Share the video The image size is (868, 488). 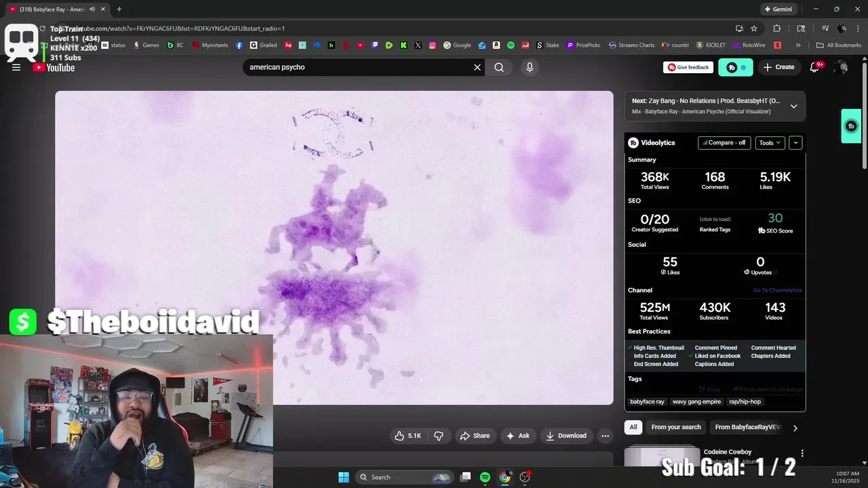(475, 436)
